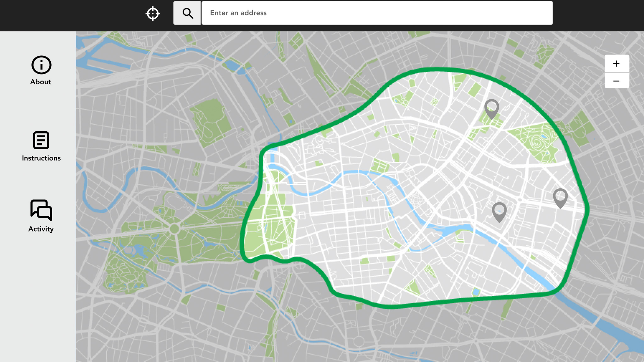Zoom out with the minus button
This screenshot has height=362, width=644.
point(617,81)
